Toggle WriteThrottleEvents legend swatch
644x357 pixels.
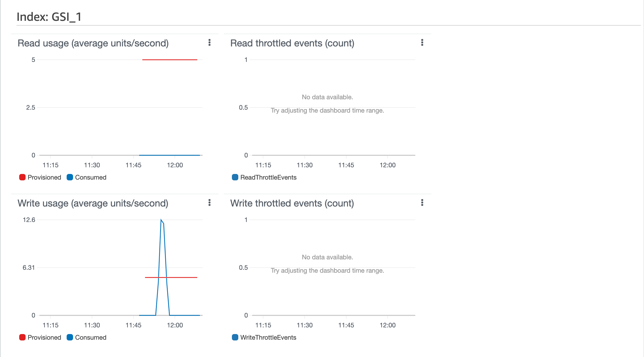tap(235, 338)
